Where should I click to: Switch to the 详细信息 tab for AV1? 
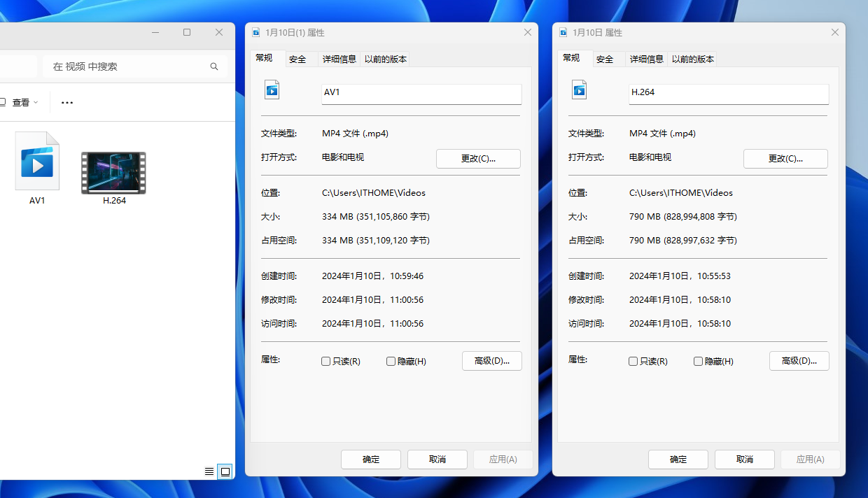click(x=339, y=59)
